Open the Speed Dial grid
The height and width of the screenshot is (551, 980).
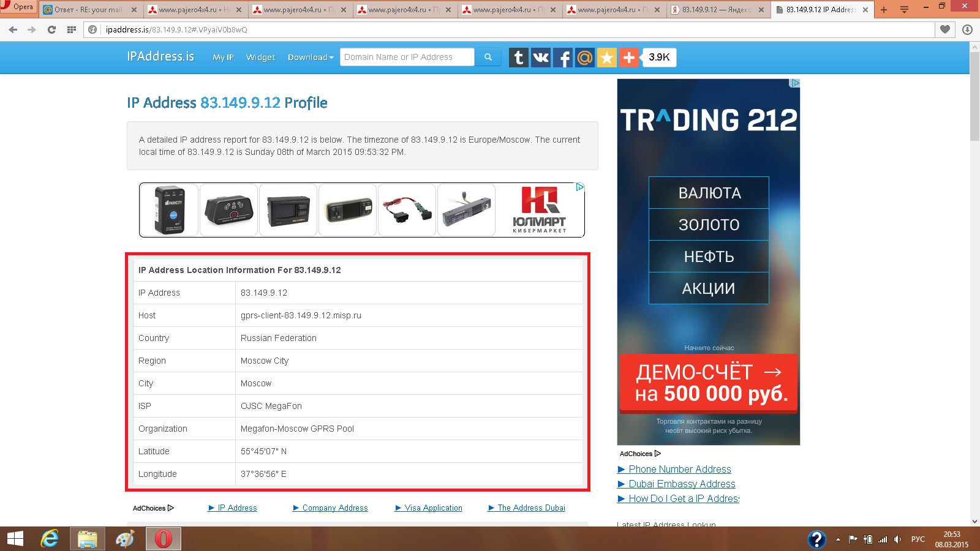click(x=72, y=29)
